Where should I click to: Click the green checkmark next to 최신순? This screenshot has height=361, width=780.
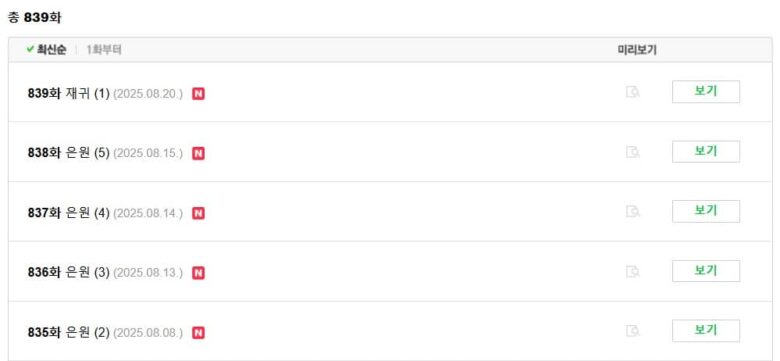tap(30, 49)
